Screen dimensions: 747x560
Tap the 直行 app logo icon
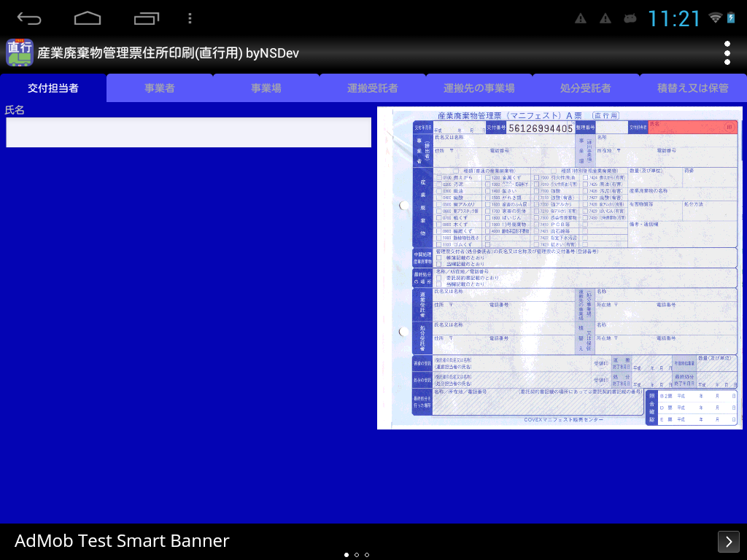point(20,52)
